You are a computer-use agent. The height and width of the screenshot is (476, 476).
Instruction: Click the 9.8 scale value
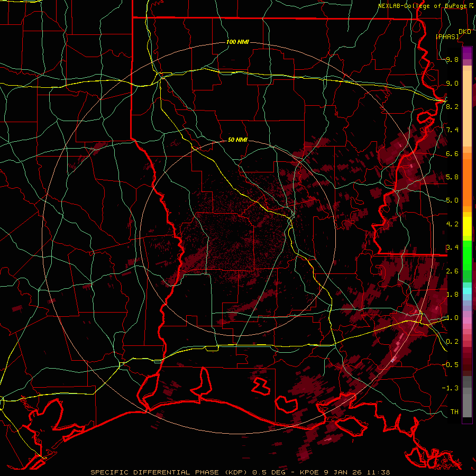click(452, 59)
